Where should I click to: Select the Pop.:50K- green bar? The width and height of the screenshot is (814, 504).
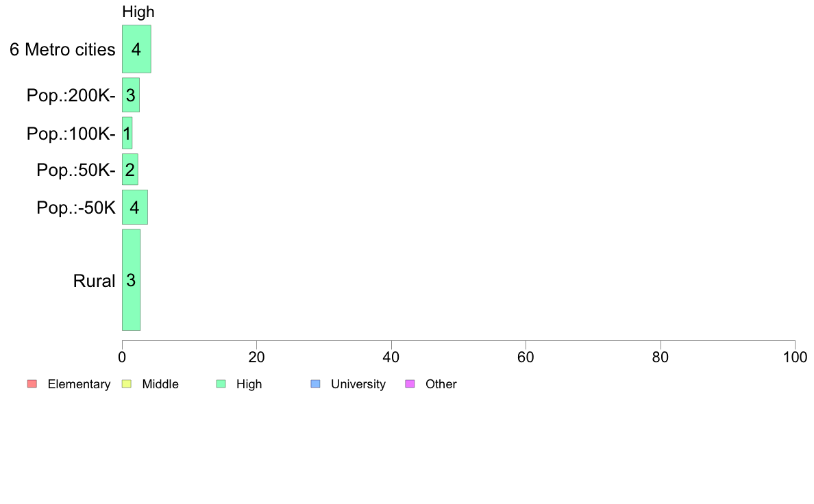tap(129, 169)
